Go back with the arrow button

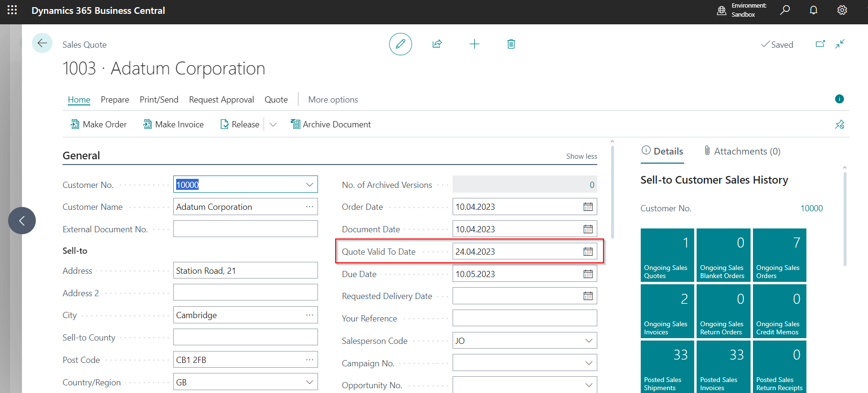[x=42, y=43]
